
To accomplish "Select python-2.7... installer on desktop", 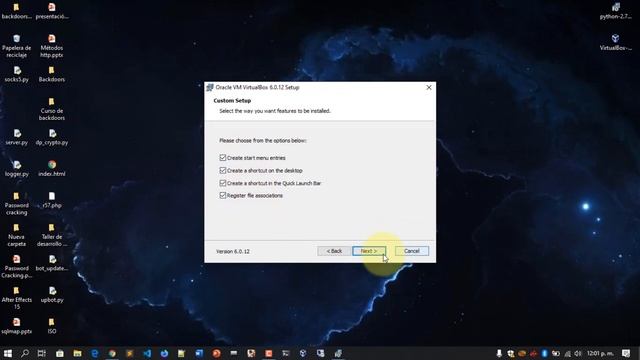I will (616, 11).
